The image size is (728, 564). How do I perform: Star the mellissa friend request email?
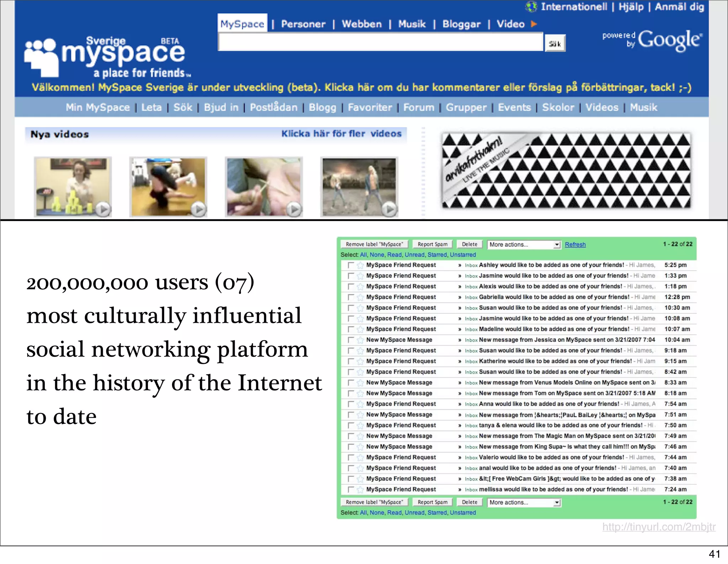[360, 489]
